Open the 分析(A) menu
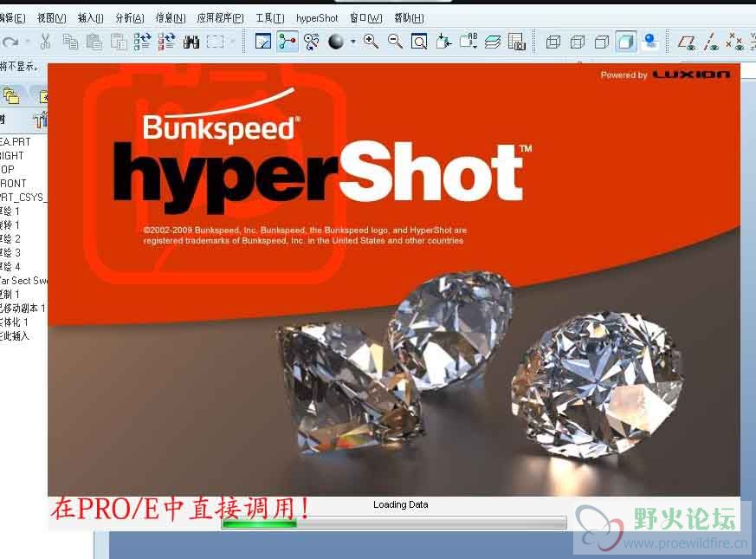 [x=129, y=18]
